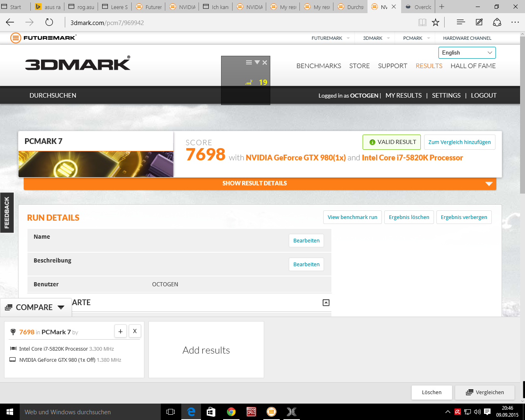Open Edge more actions menu
The height and width of the screenshot is (420, 525).
pos(515,23)
